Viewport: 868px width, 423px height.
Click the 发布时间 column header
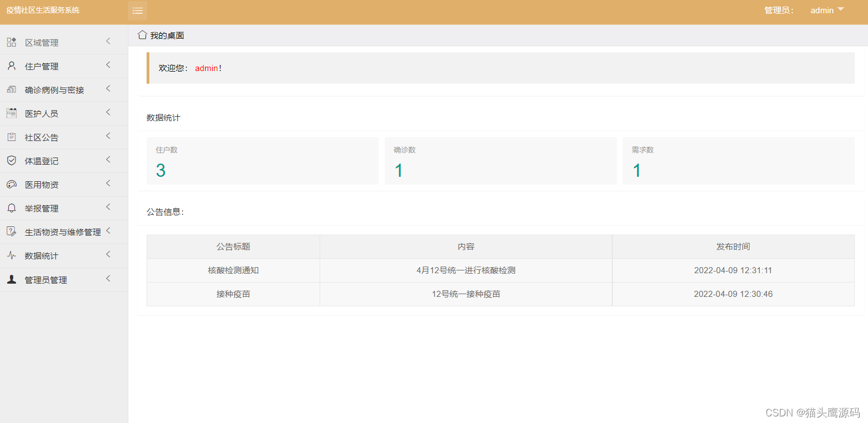tap(734, 247)
